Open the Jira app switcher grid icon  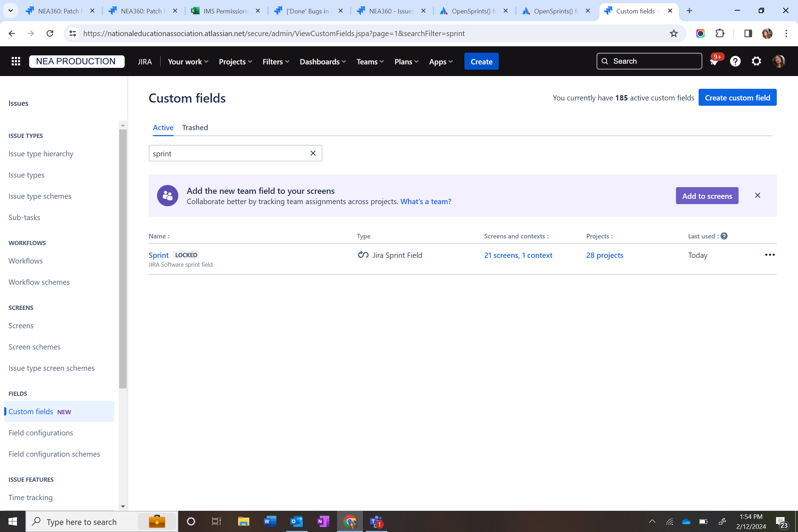pos(16,61)
